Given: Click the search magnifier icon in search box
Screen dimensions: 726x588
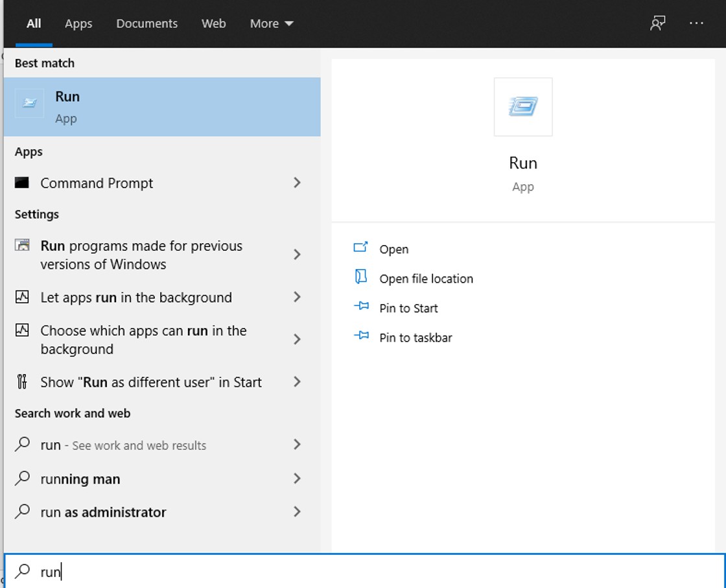Looking at the screenshot, I should [x=23, y=571].
